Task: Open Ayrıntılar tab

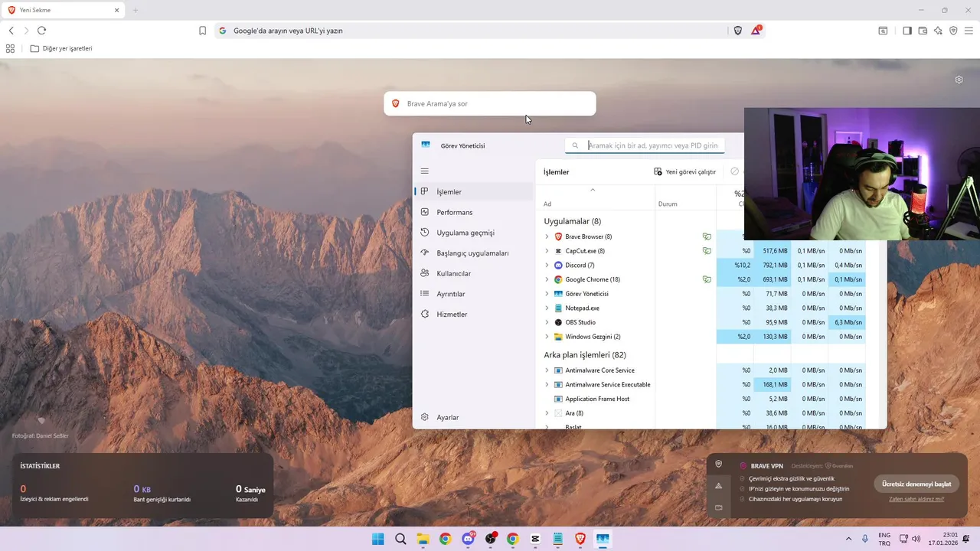Action: 473,294
